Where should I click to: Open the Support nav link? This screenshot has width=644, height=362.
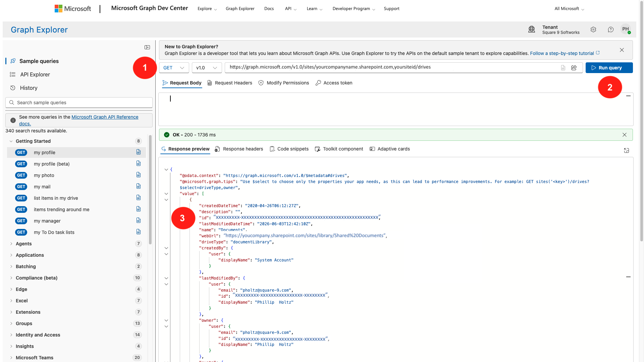(x=392, y=9)
